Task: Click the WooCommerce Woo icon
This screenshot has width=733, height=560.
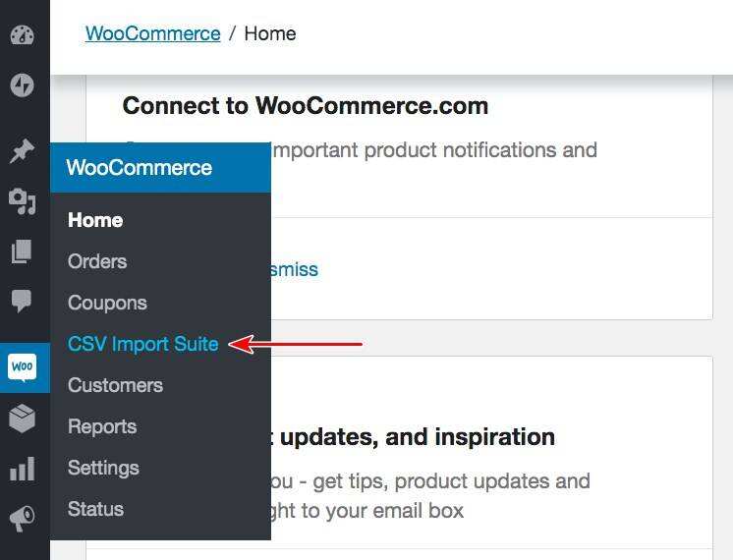Action: click(23, 367)
